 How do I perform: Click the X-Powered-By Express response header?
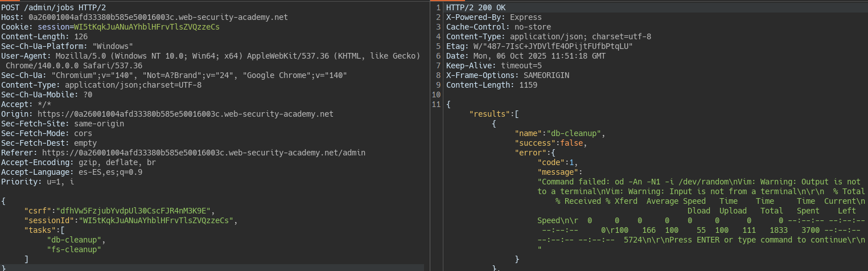[x=494, y=17]
